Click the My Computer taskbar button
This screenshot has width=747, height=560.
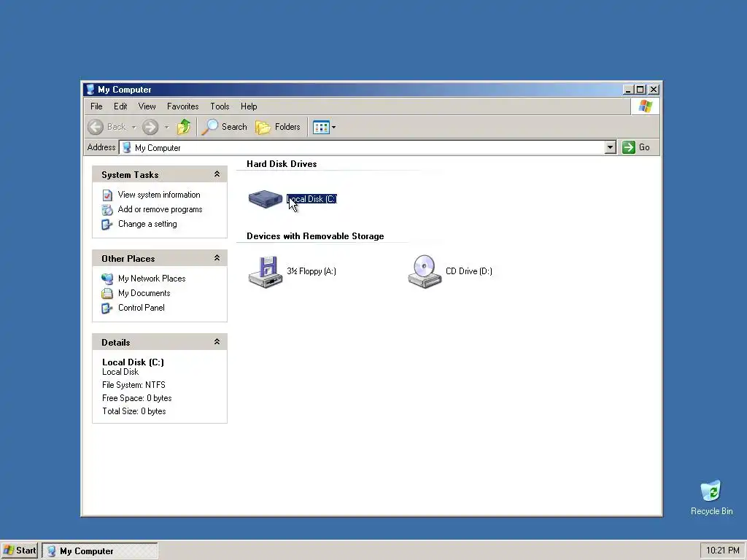[99, 551]
